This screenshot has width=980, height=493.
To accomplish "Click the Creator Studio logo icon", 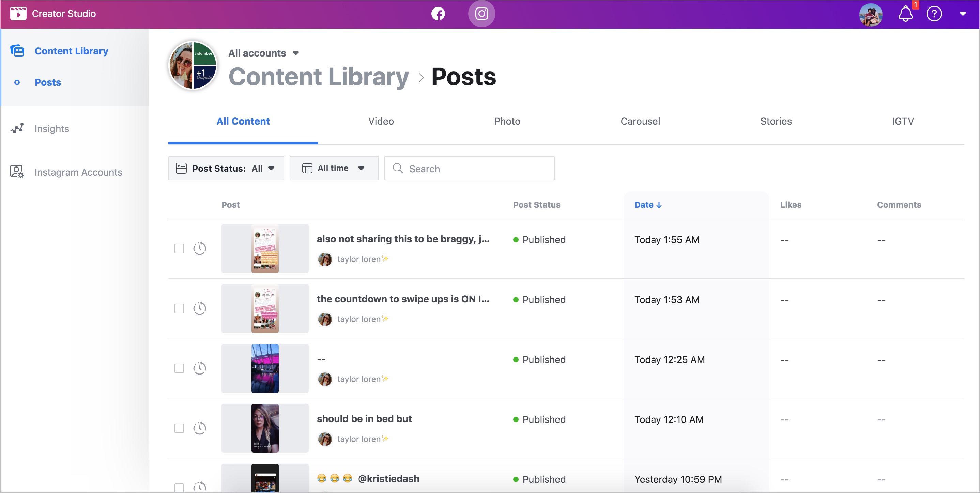I will point(18,14).
